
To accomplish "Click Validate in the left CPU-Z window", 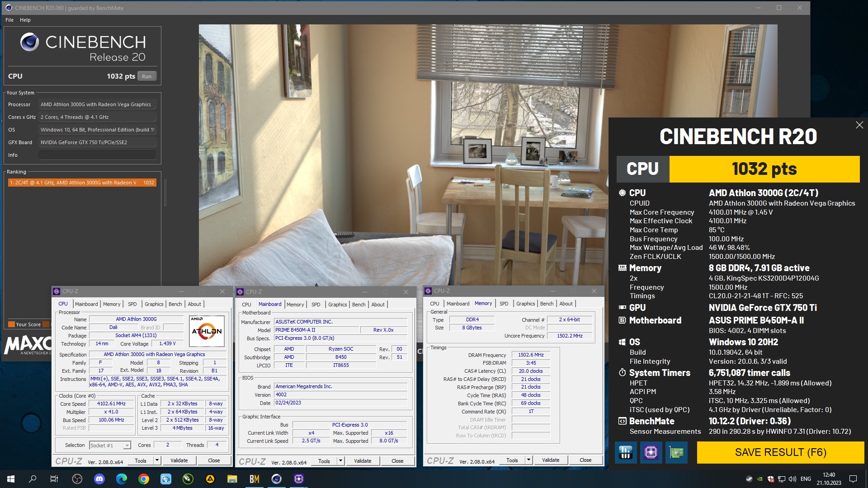I will coord(179,460).
